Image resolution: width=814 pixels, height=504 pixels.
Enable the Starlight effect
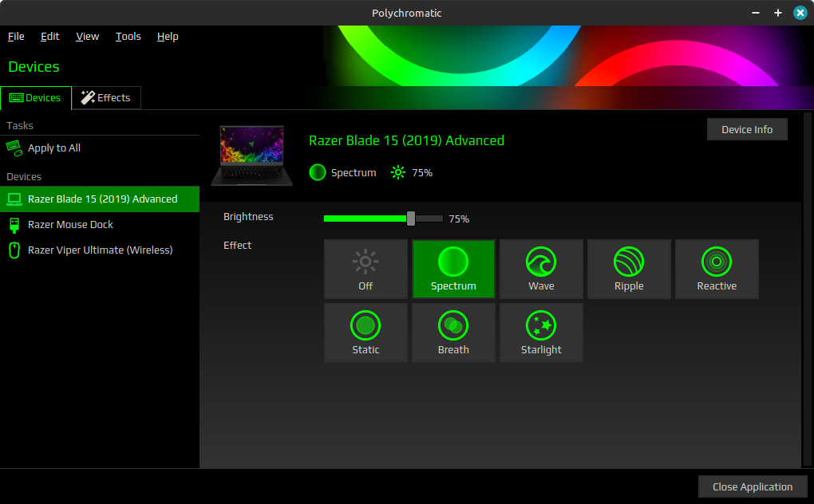click(541, 333)
